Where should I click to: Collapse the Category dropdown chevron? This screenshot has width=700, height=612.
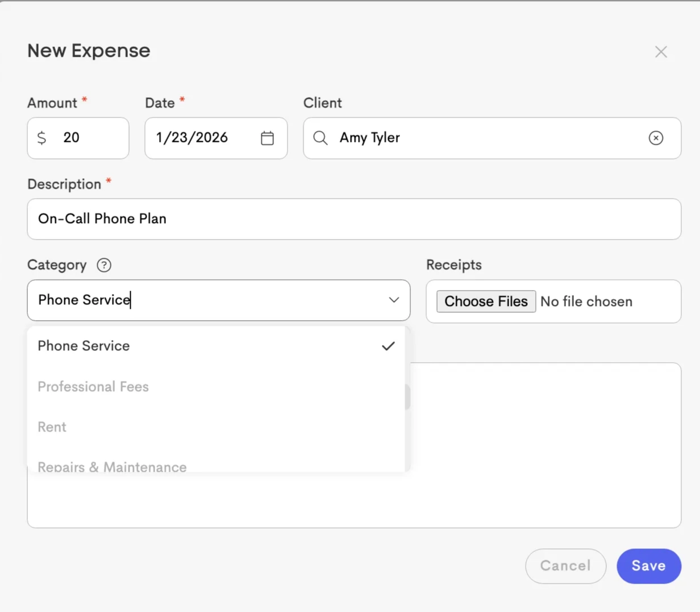pyautogui.click(x=394, y=300)
